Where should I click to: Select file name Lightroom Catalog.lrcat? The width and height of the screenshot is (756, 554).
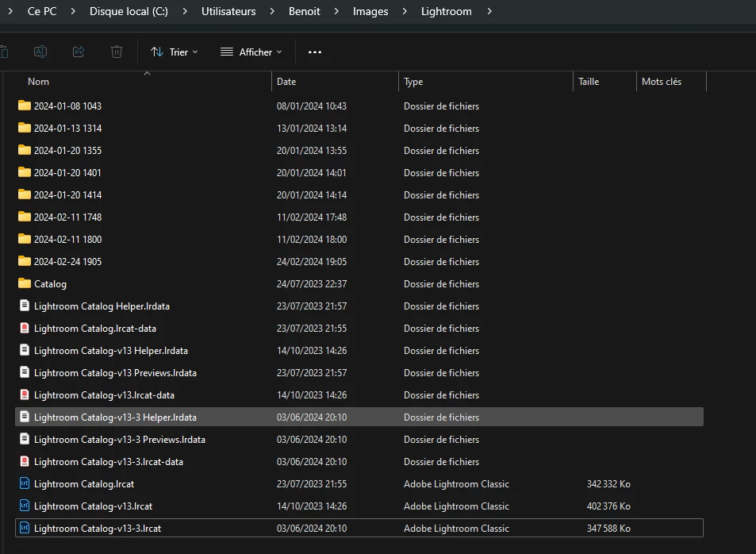tap(84, 484)
